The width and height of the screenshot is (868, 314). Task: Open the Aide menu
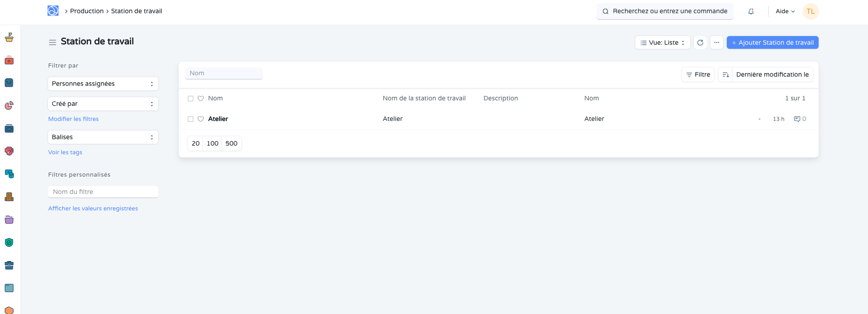785,11
